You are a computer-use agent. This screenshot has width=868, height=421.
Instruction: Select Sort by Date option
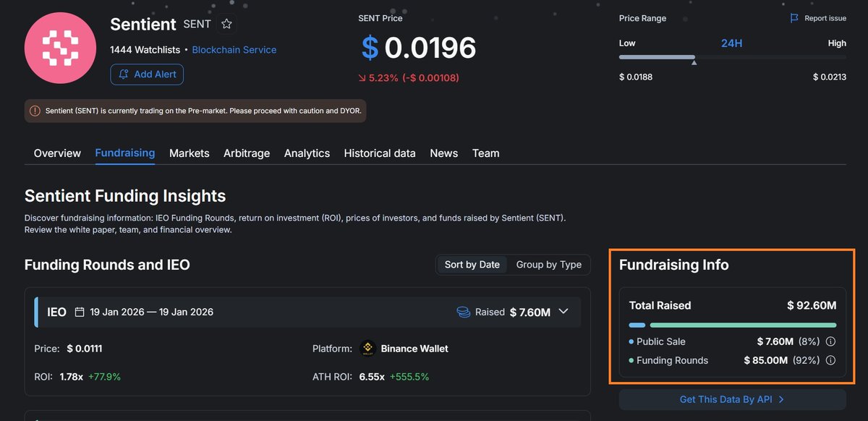[472, 265]
